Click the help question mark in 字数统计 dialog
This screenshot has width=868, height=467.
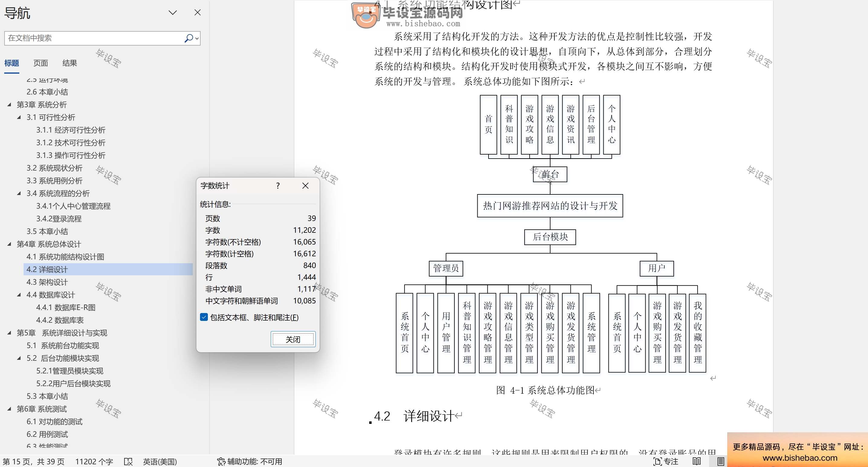278,186
